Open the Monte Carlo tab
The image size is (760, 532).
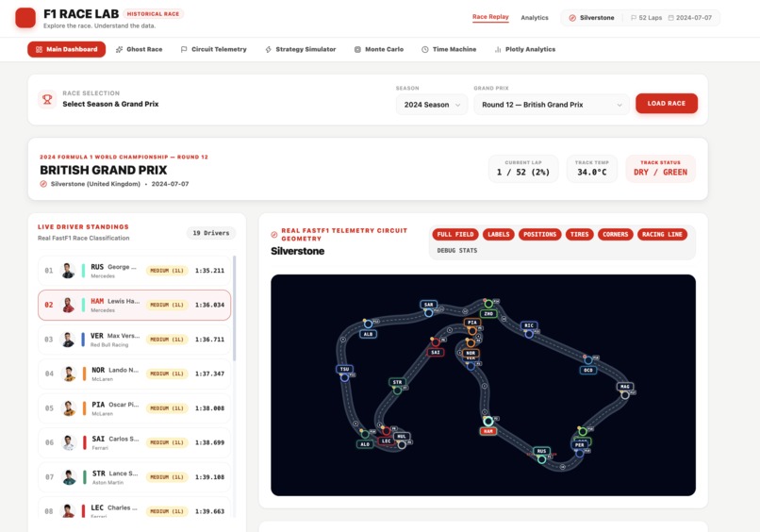(x=378, y=49)
